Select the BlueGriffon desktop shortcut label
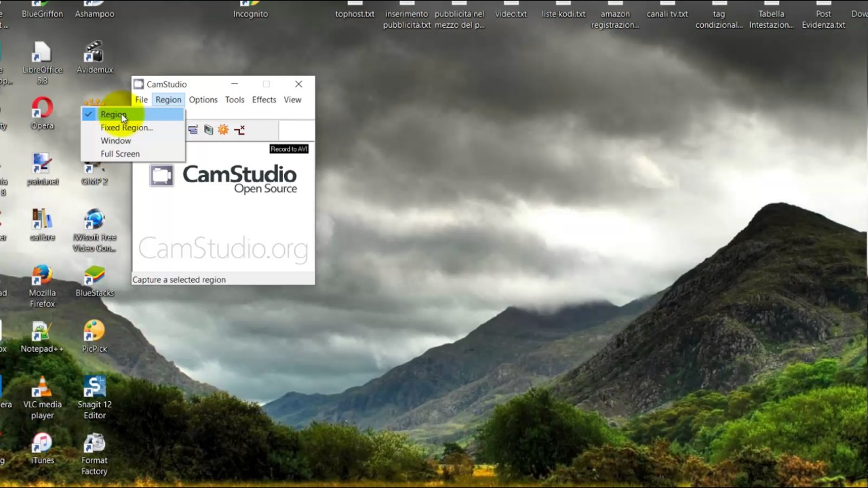Viewport: 868px width, 488px height. 42,14
